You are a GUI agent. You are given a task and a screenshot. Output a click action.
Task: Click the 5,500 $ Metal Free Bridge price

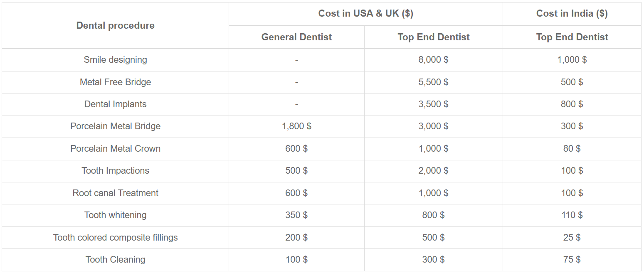pos(433,82)
